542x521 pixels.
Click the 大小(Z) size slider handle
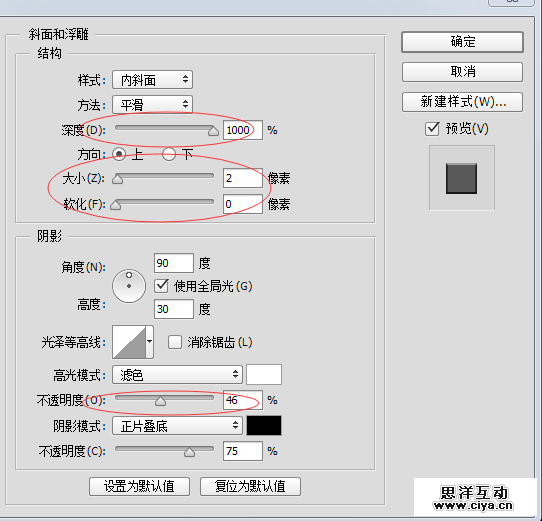click(x=118, y=179)
